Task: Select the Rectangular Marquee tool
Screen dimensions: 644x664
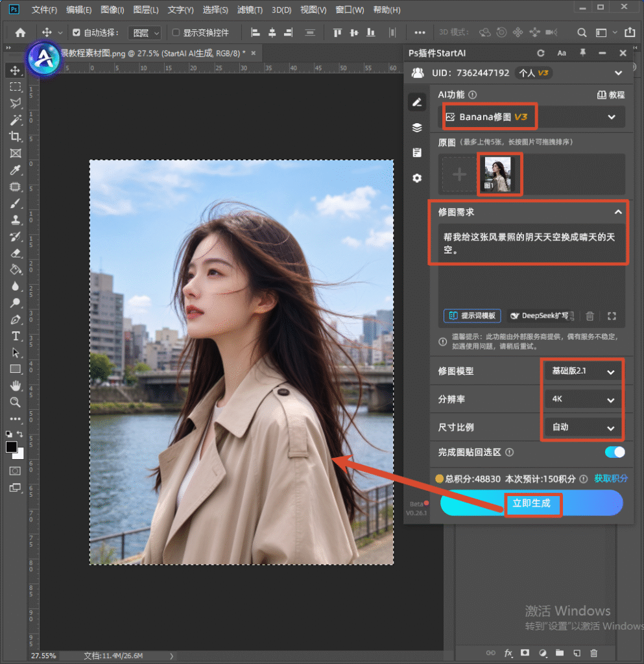Action: pos(16,87)
